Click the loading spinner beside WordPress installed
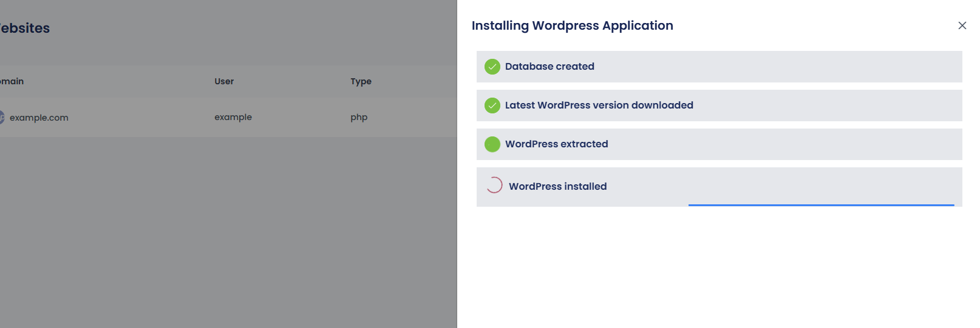Screen dimensions: 980x328 [x=494, y=185]
